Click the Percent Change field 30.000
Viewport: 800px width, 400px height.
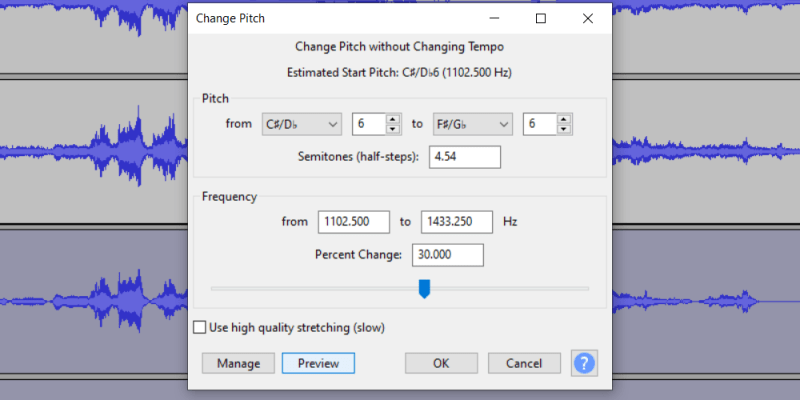tap(448, 255)
